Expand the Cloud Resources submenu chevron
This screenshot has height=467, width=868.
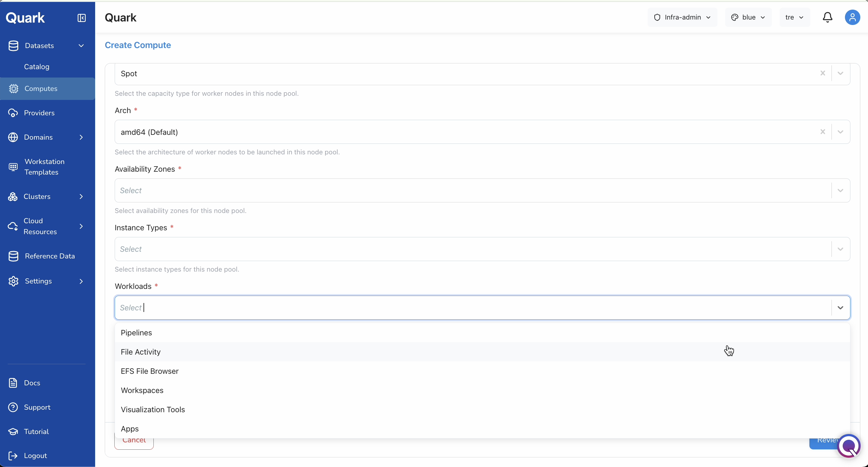click(81, 226)
